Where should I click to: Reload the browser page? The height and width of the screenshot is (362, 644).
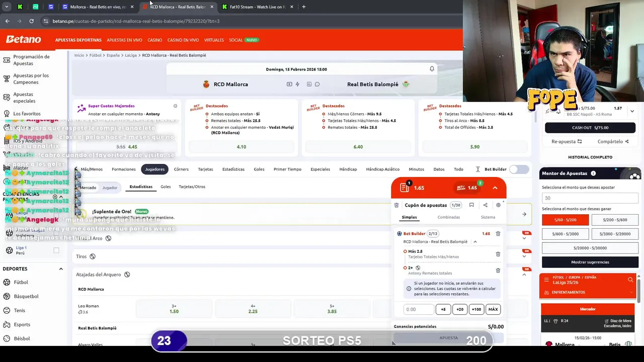click(31, 21)
